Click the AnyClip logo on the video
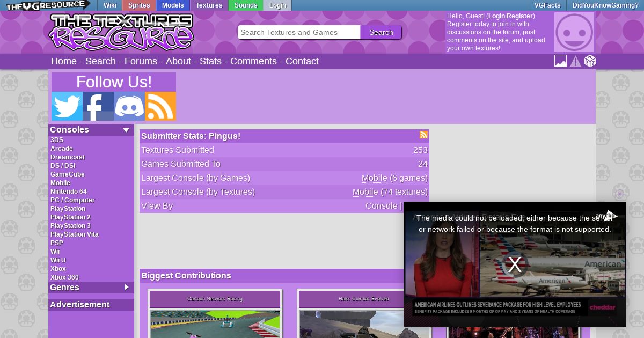 tap(606, 216)
